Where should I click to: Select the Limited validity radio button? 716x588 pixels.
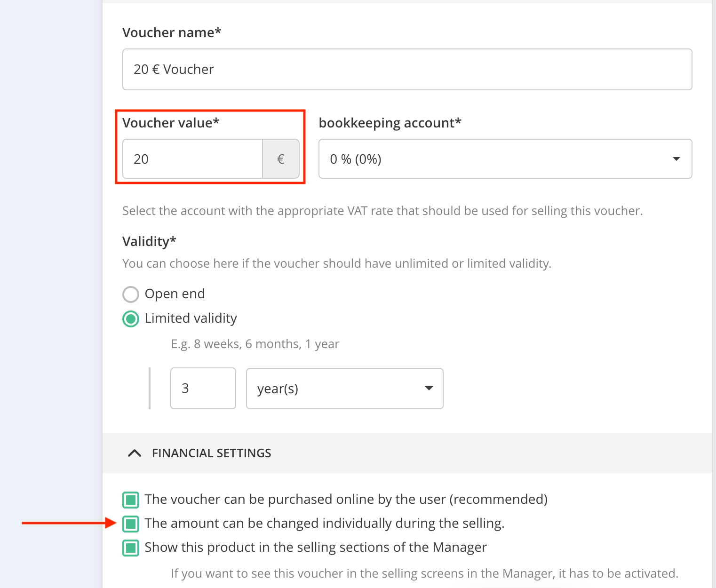(x=131, y=319)
